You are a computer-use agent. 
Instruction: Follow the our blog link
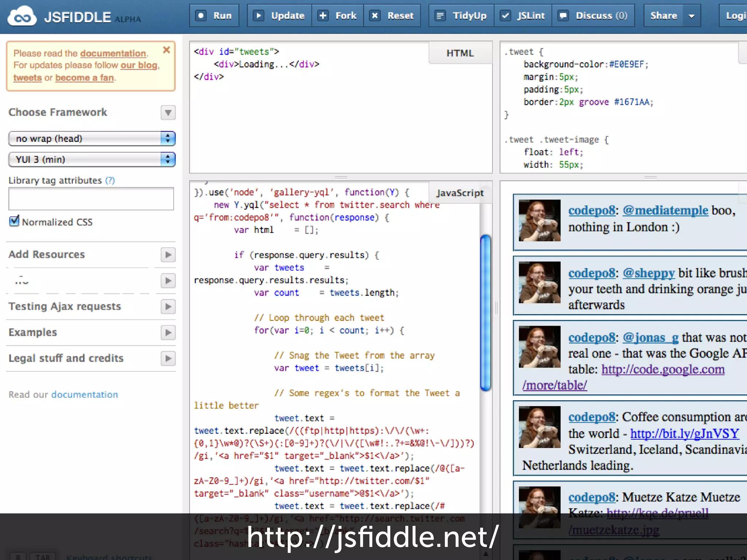(139, 65)
